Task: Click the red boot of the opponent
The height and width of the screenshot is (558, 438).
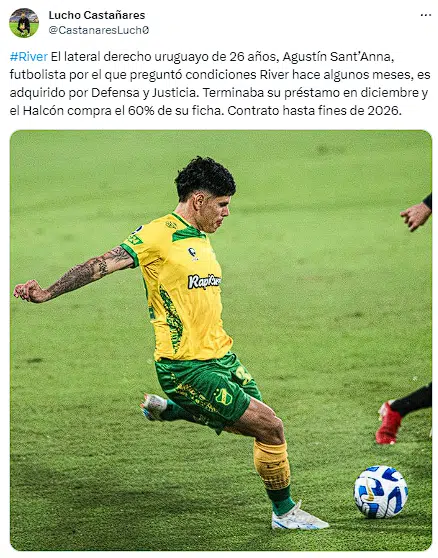Action: [388, 423]
